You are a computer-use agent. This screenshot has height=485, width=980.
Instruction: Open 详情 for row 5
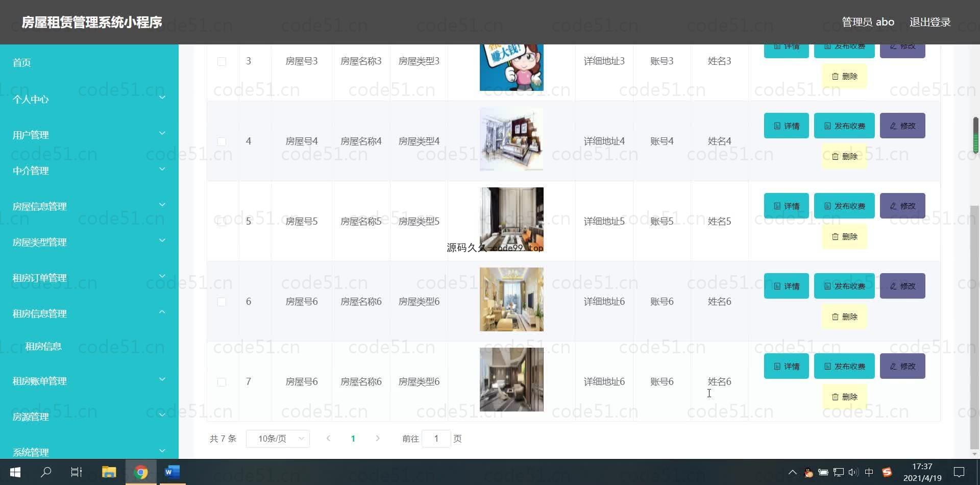[786, 206]
